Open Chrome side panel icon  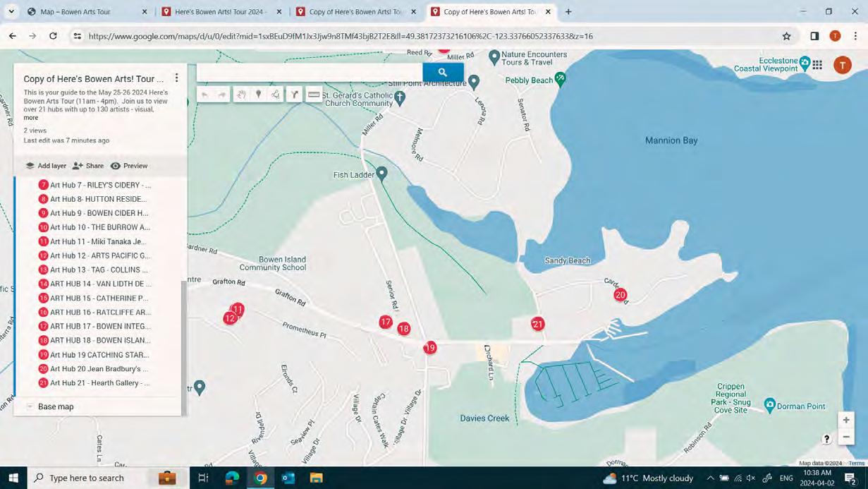814,36
